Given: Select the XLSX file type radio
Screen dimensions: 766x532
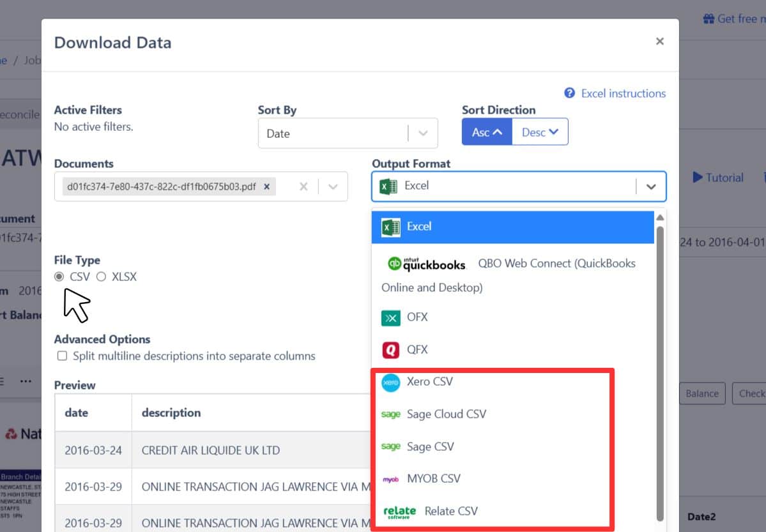Looking at the screenshot, I should pyautogui.click(x=101, y=277).
